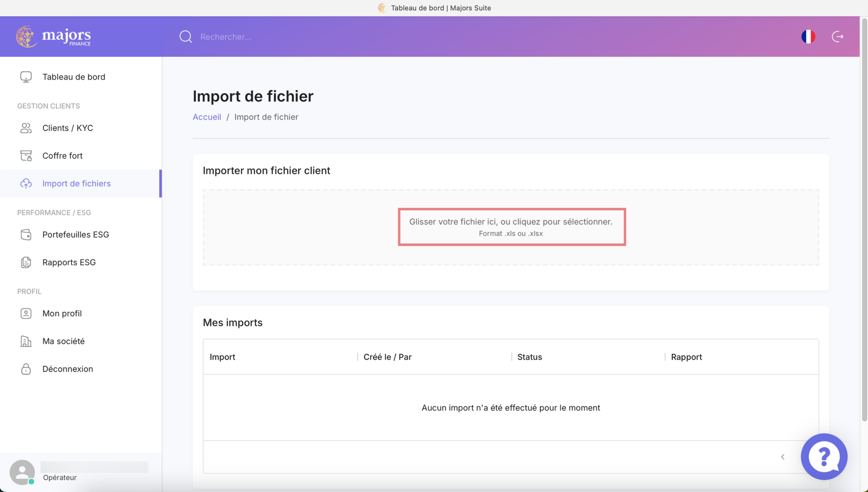Viewport: 868px width, 492px height.
Task: Click the file upload dropzone
Action: (511, 227)
